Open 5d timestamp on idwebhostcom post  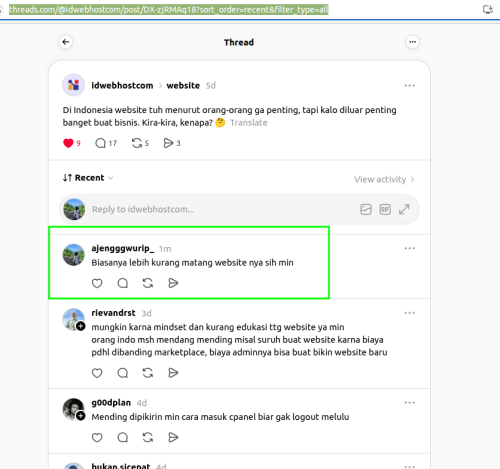(211, 86)
